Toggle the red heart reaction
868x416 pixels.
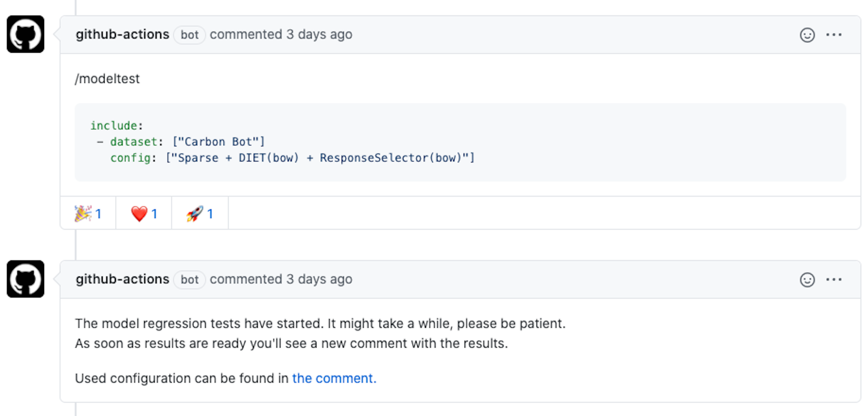[144, 214]
